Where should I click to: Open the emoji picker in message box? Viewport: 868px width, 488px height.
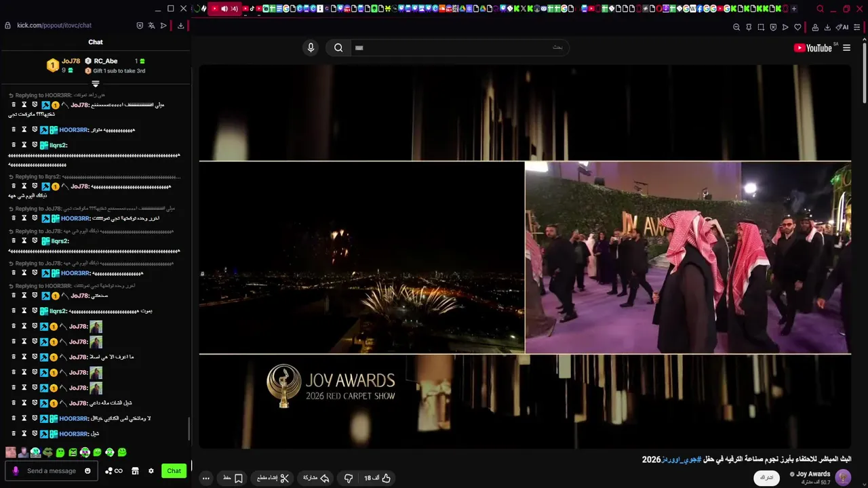click(87, 470)
